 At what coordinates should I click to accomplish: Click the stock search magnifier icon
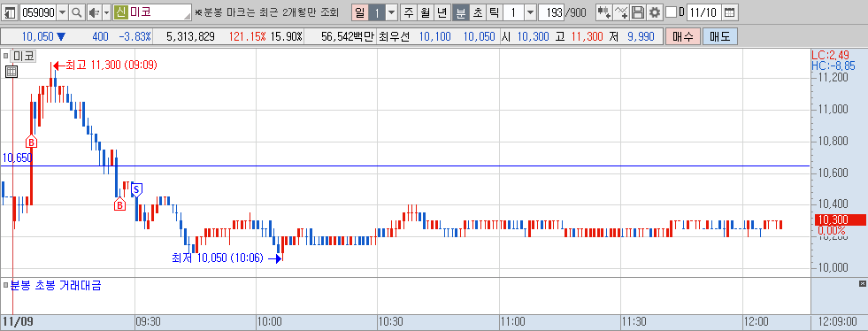pos(78,12)
